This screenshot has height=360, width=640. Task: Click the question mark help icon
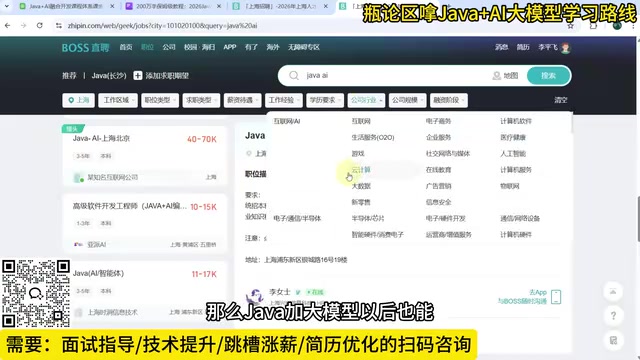tap(613, 316)
